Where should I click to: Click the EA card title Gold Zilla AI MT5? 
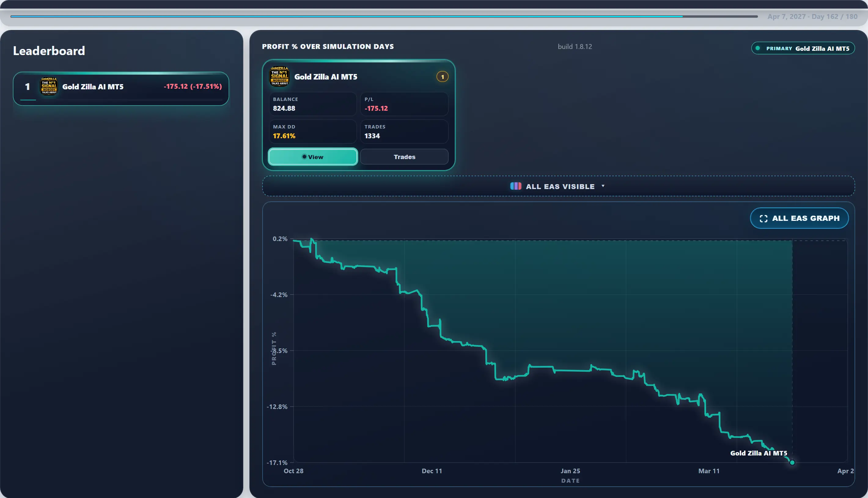[x=326, y=76]
